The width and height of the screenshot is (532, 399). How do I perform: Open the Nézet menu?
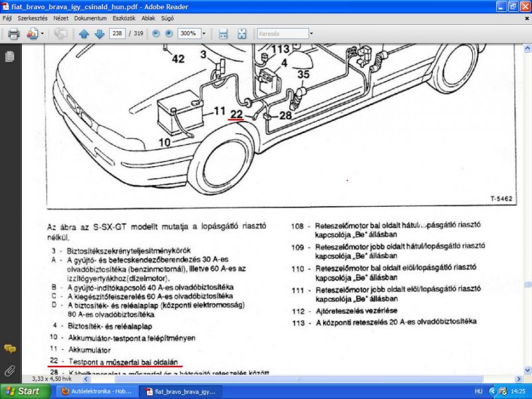(61, 19)
